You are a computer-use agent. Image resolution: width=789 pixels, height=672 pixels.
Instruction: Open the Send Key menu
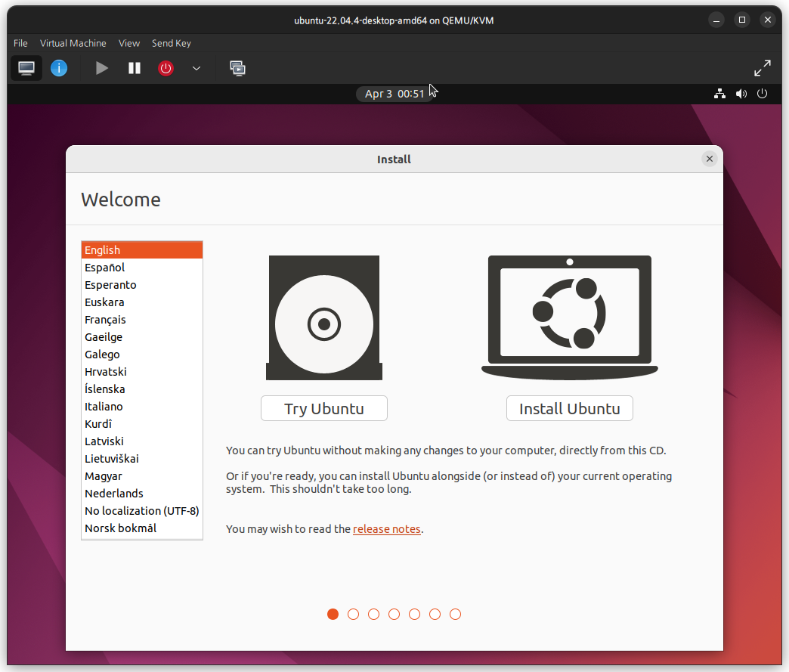[171, 43]
